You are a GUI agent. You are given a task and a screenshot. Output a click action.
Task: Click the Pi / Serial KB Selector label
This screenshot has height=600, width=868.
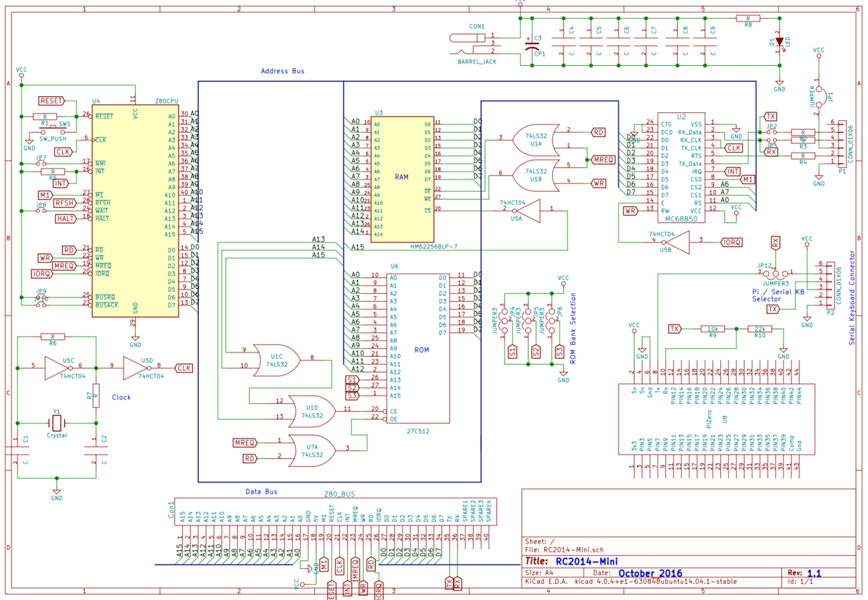[x=778, y=295]
